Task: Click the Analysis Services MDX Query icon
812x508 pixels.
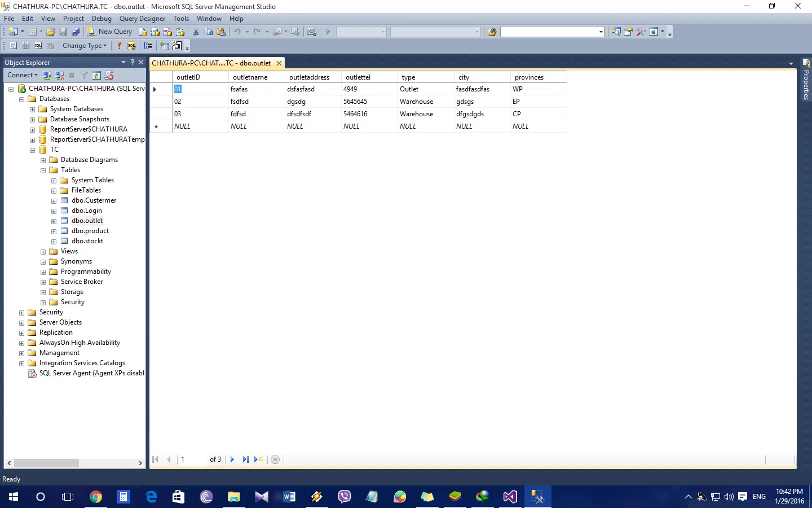Action: pyautogui.click(x=155, y=32)
